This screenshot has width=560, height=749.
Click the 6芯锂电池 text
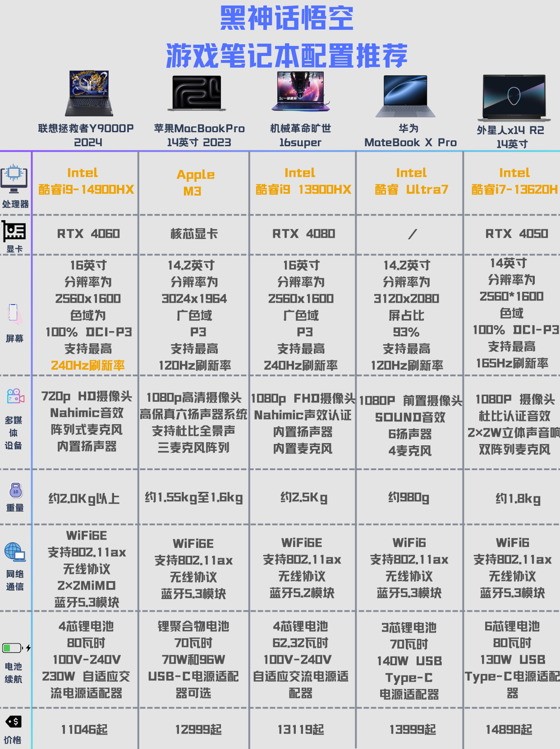[512, 626]
